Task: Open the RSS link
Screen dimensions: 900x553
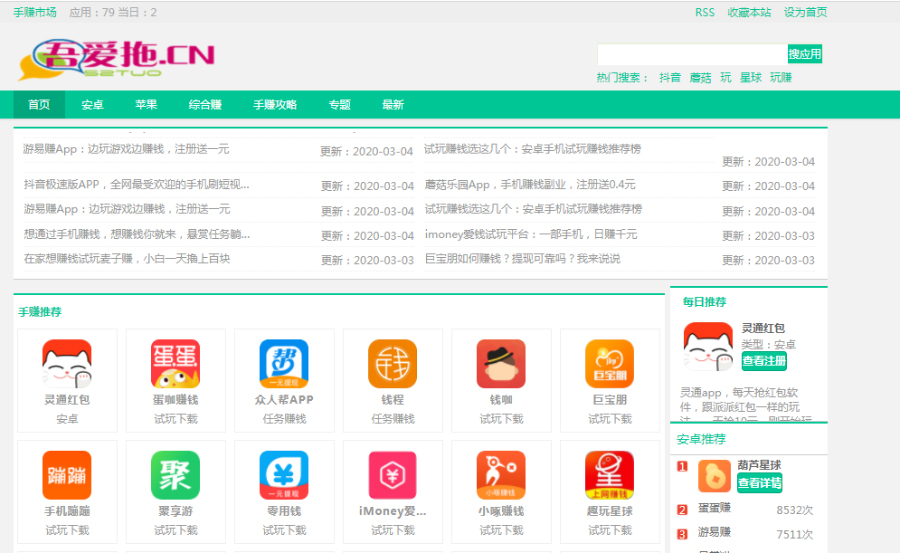Action: pos(705,12)
